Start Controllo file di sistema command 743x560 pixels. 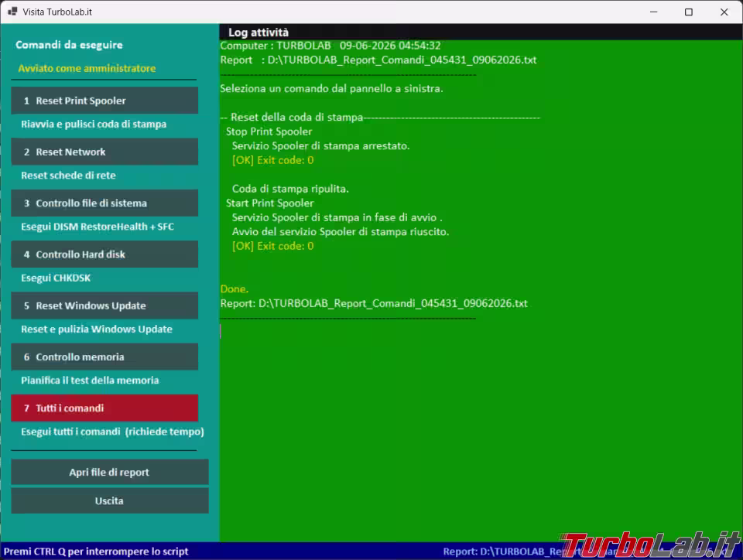(104, 203)
